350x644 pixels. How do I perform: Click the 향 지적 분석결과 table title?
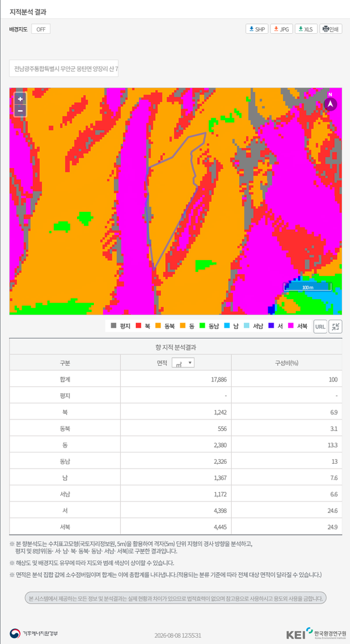pyautogui.click(x=176, y=347)
